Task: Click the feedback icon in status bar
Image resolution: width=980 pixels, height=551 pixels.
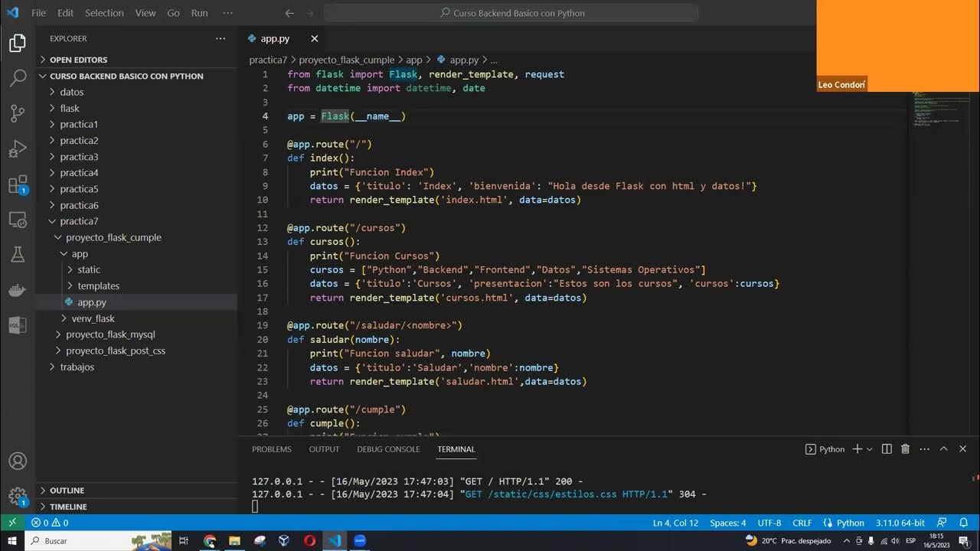Action: [x=942, y=523]
